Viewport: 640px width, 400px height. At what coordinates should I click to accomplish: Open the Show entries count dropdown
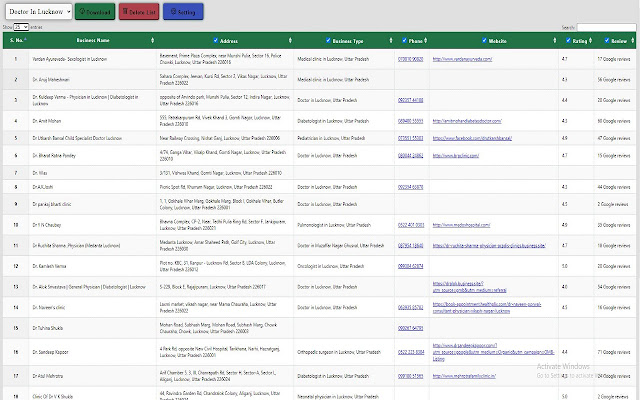pyautogui.click(x=21, y=27)
